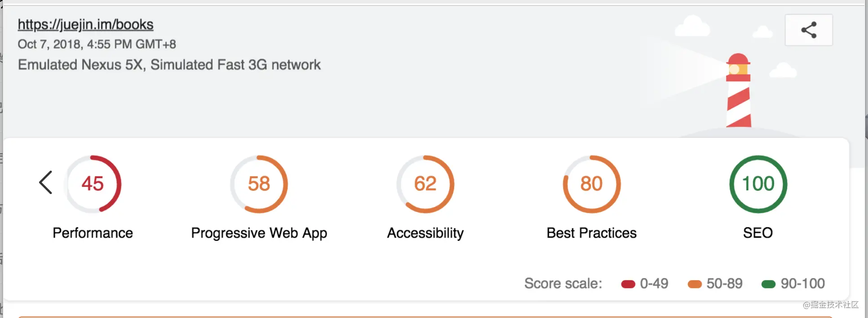
Task: Jump to the Progressive Web App label
Action: tap(259, 233)
